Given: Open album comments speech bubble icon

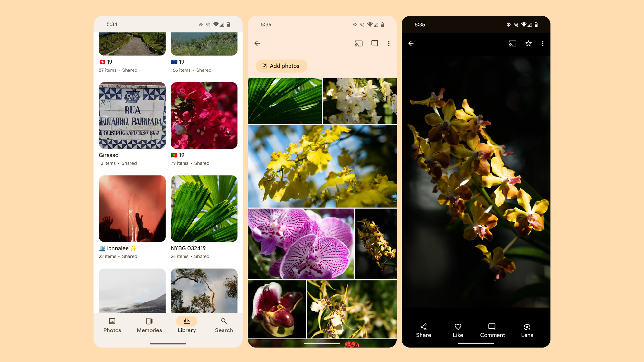Looking at the screenshot, I should pyautogui.click(x=374, y=43).
